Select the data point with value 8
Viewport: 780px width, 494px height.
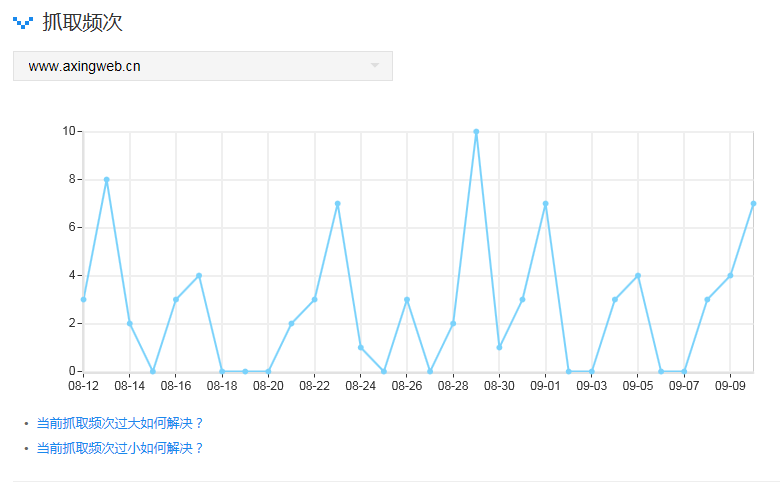[x=106, y=180]
